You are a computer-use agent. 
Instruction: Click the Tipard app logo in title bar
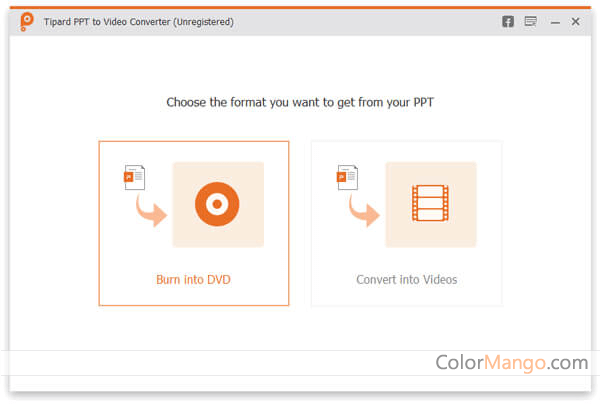tap(26, 21)
